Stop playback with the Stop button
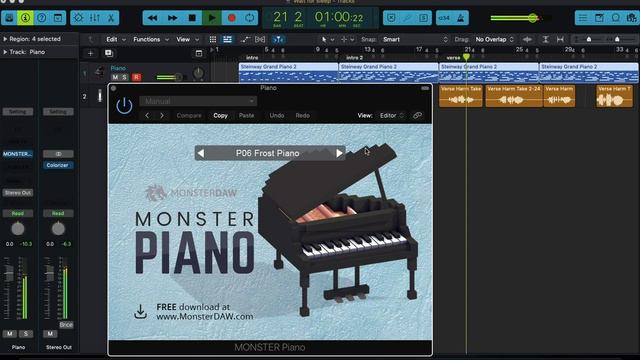 [192, 18]
